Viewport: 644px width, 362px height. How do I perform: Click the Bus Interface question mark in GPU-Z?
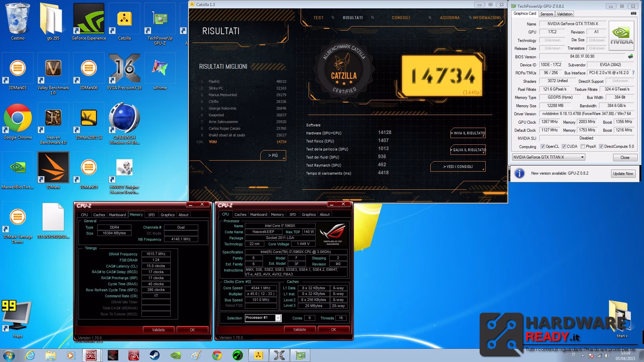(633, 73)
